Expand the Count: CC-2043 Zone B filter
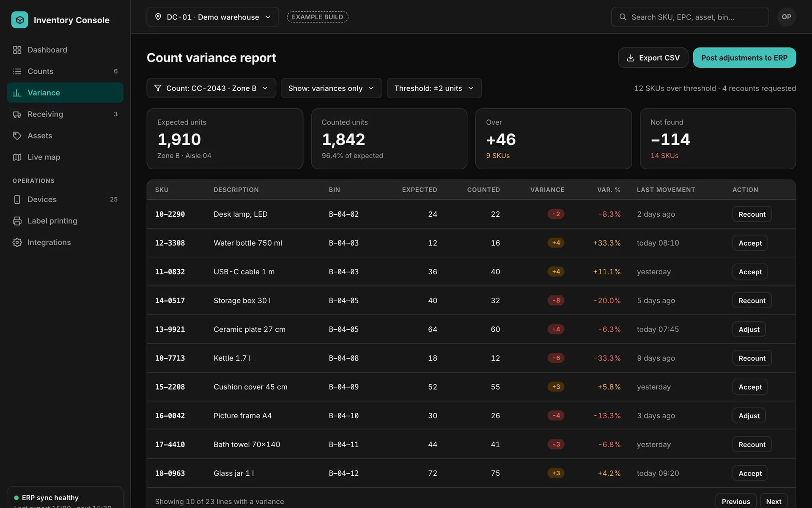The height and width of the screenshot is (508, 812). coord(211,88)
